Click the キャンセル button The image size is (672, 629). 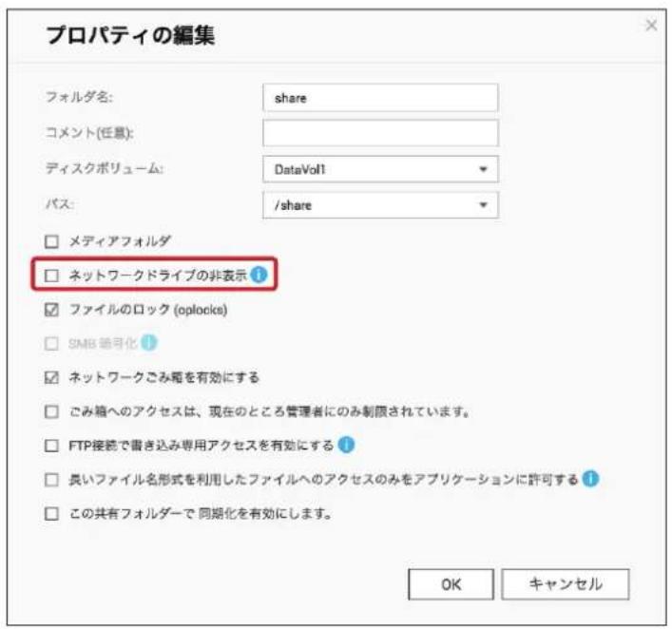click(x=566, y=584)
